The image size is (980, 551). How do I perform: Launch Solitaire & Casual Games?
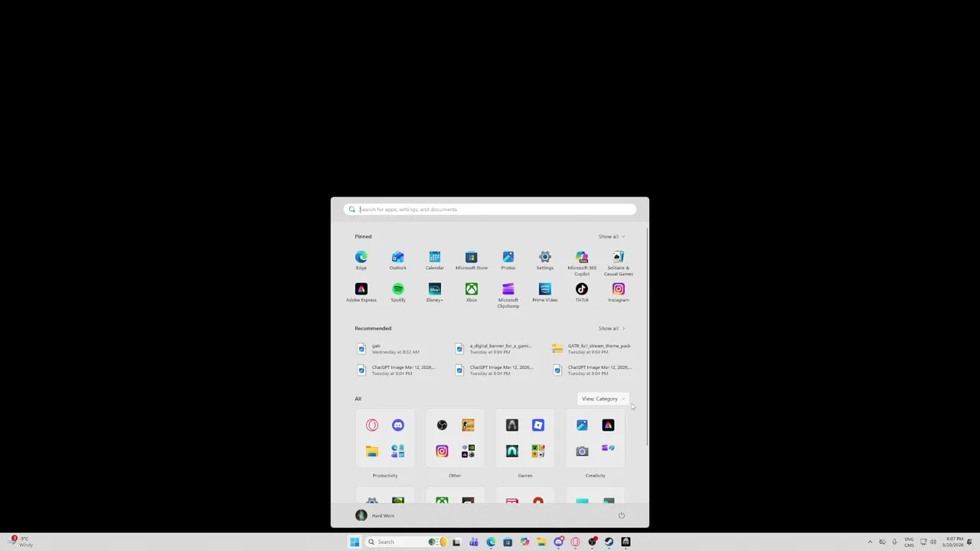click(x=619, y=263)
